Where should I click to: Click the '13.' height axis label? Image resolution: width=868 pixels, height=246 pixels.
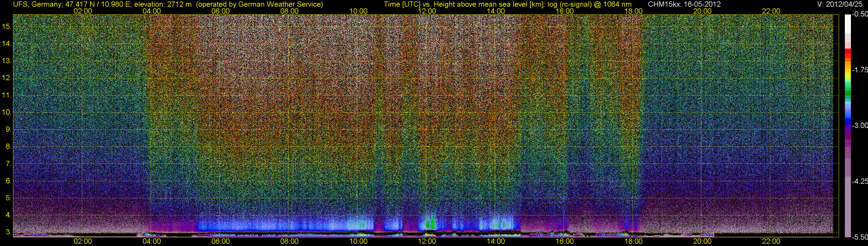click(x=7, y=61)
